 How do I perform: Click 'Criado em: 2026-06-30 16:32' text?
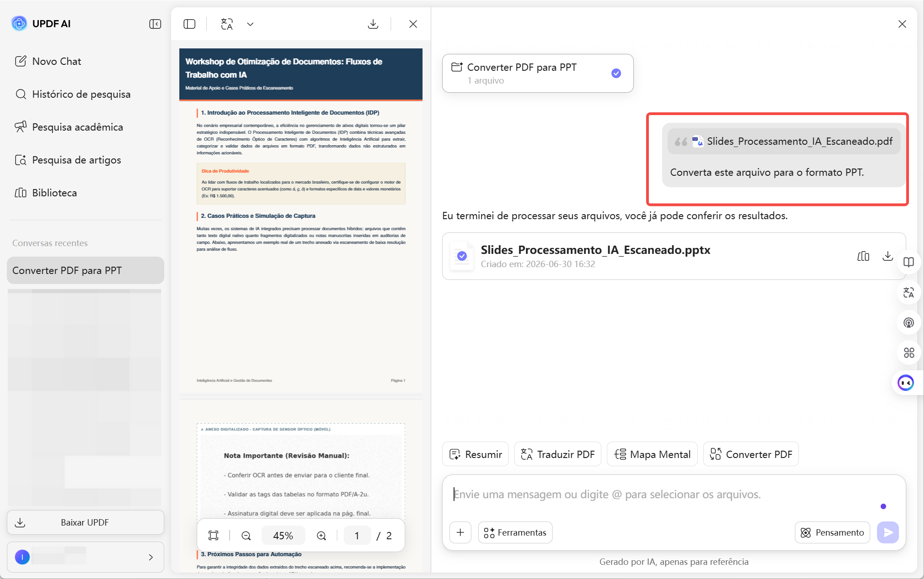pyautogui.click(x=538, y=264)
